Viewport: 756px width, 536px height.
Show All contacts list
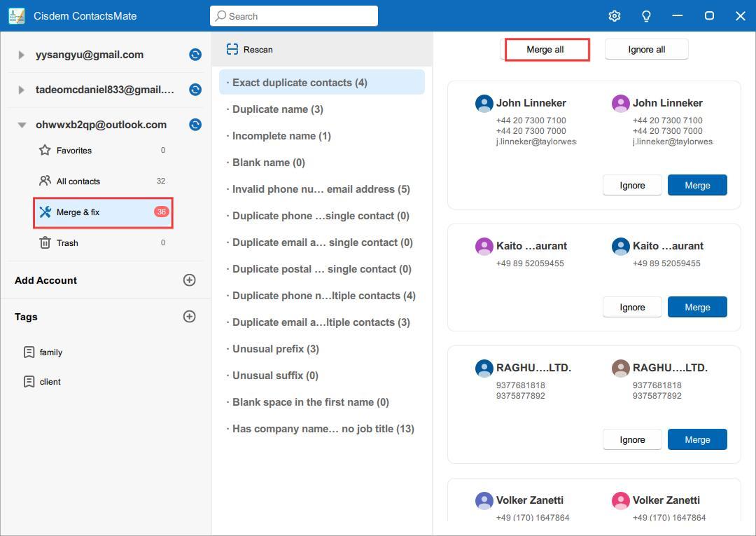tap(78, 181)
